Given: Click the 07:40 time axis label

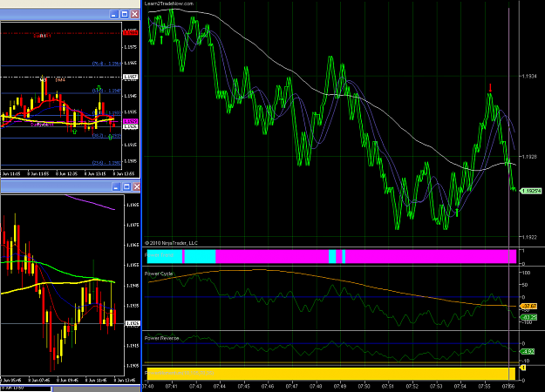Looking at the screenshot, I should 147,386.
